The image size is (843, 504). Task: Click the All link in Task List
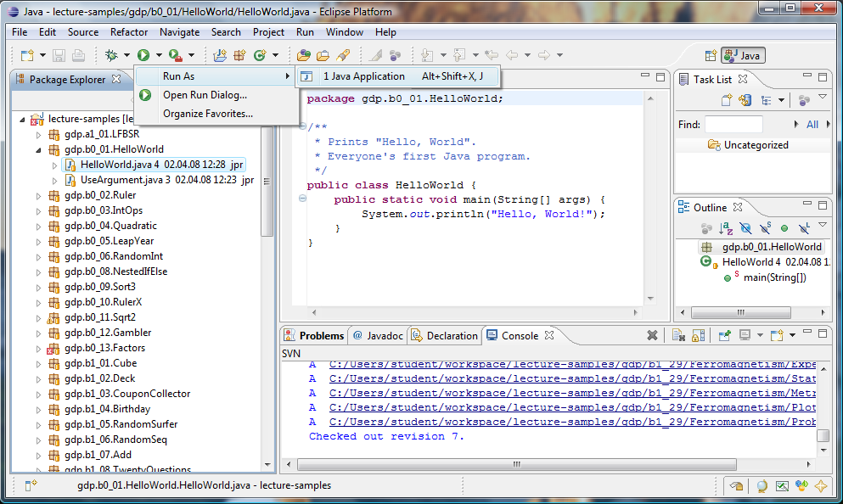(x=812, y=124)
